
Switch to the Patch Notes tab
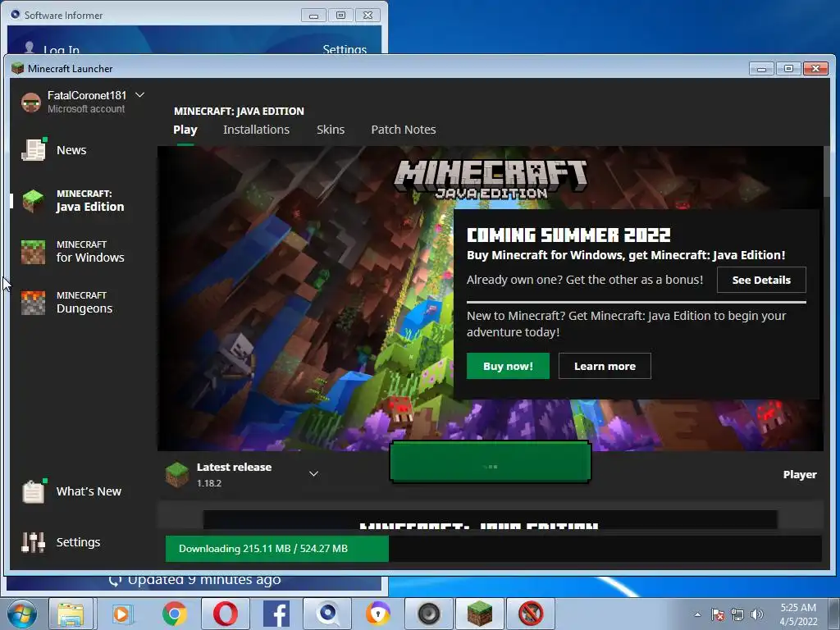pyautogui.click(x=404, y=130)
